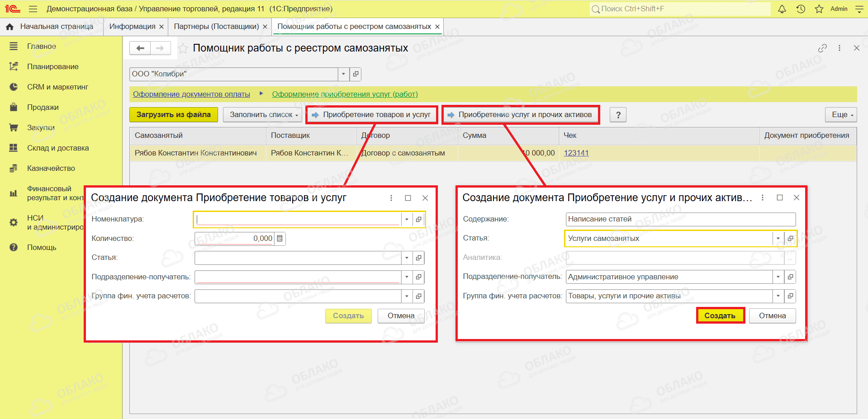The image size is (868, 419).
Task: Click Приобретение товаров и услуг button
Action: [372, 115]
